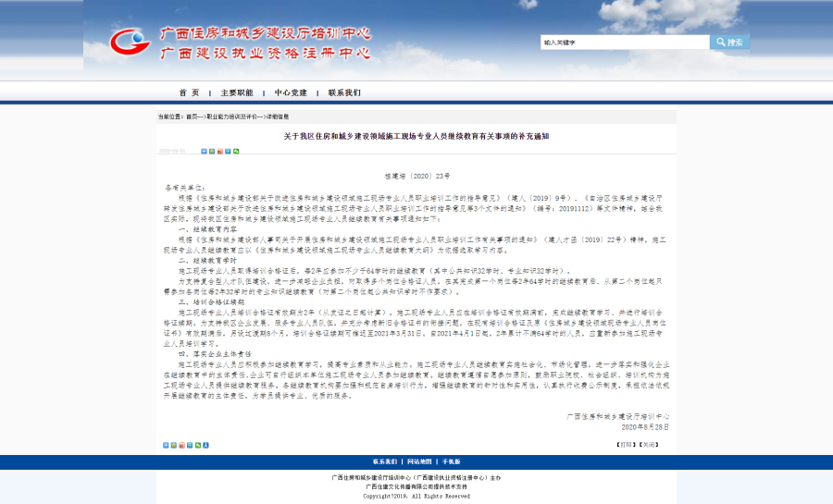Image resolution: width=833 pixels, height=504 pixels.
Task: Focus the 输入关键字 search field
Action: pyautogui.click(x=625, y=43)
